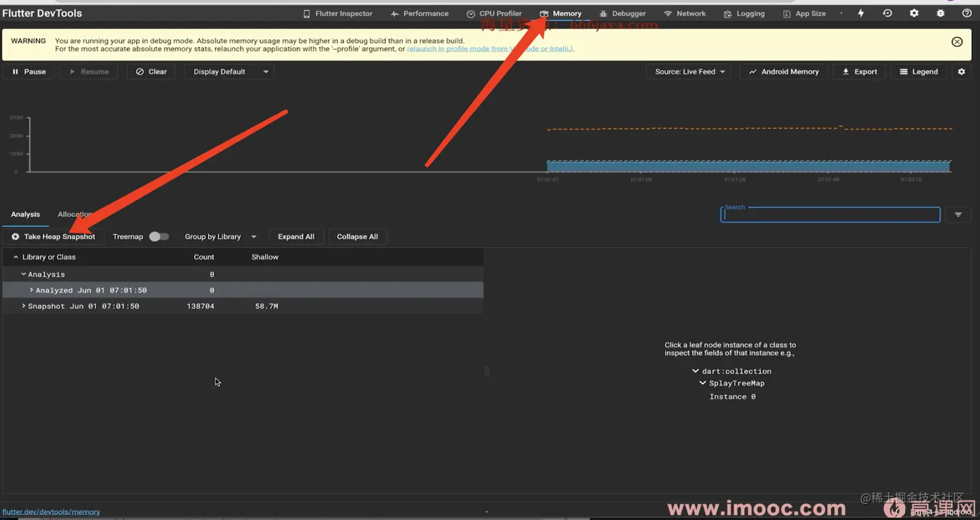Open the help question mark icon
The image size is (980, 520).
click(967, 13)
